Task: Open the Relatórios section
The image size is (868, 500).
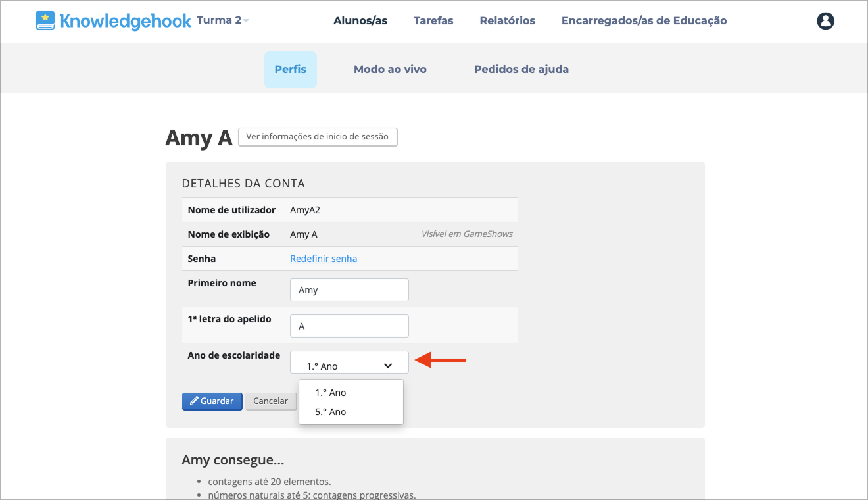Action: tap(508, 20)
